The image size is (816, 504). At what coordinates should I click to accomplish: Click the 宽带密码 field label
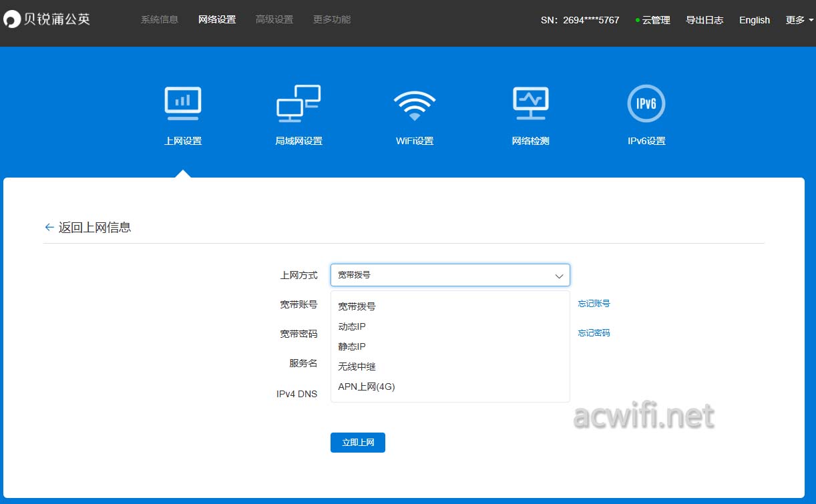click(298, 334)
